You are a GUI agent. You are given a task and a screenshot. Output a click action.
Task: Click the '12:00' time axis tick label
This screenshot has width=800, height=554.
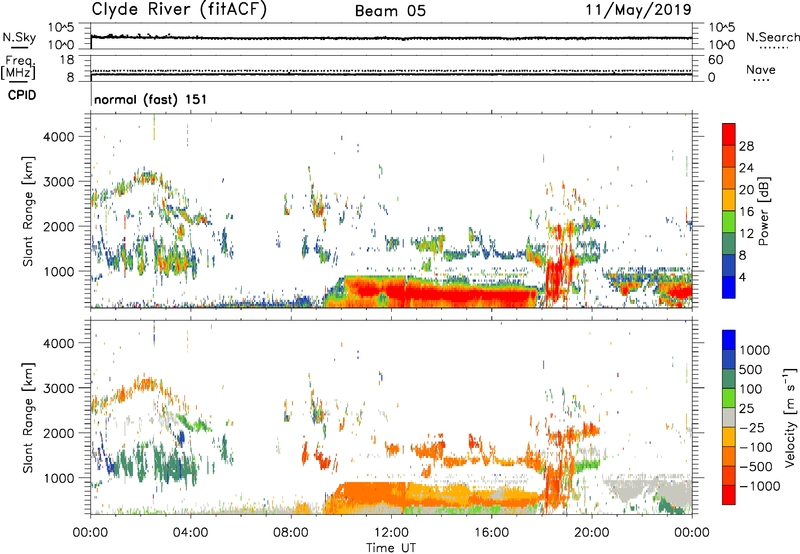coord(391,533)
